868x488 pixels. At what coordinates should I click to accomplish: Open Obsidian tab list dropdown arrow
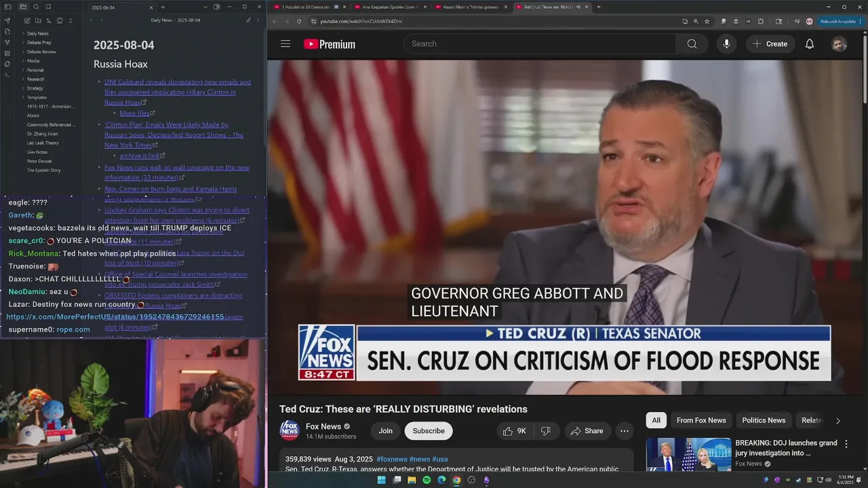coord(205,7)
